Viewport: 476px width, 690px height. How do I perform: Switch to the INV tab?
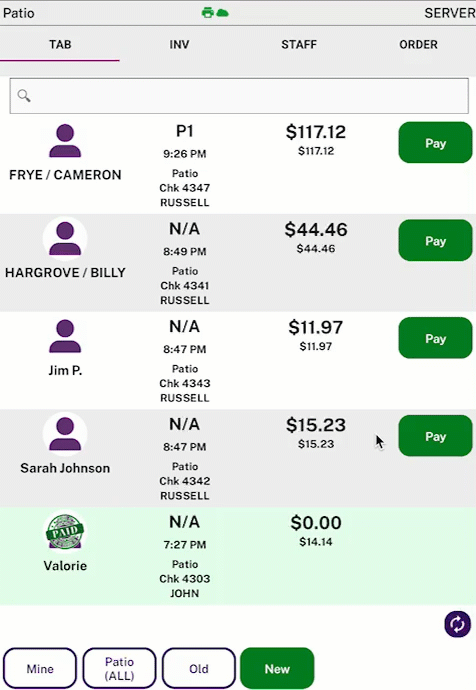179,44
